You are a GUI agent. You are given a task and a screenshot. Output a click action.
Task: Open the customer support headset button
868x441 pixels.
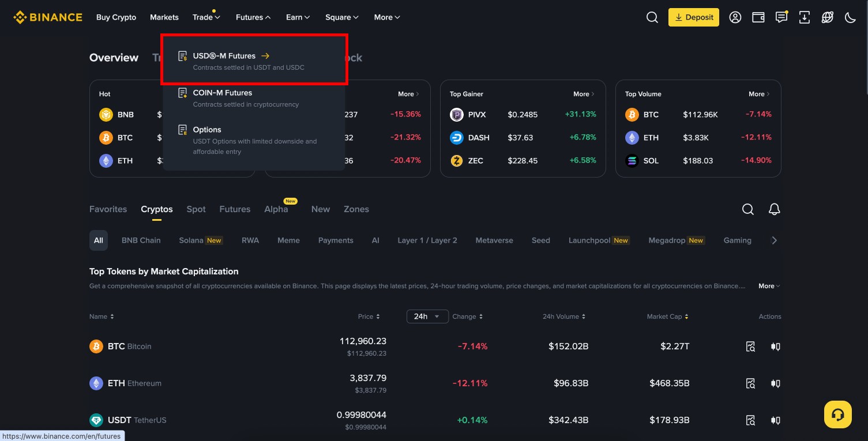coord(838,414)
